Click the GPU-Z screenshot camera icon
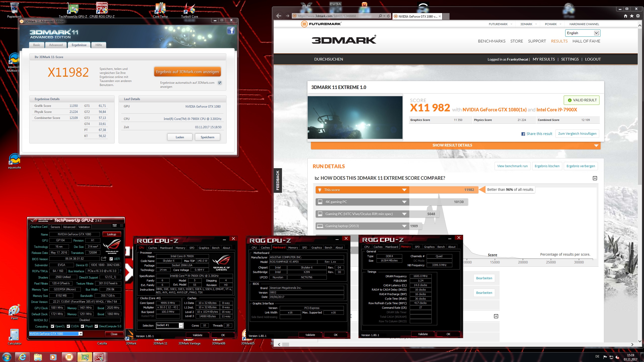The width and height of the screenshot is (644, 362). [115, 225]
